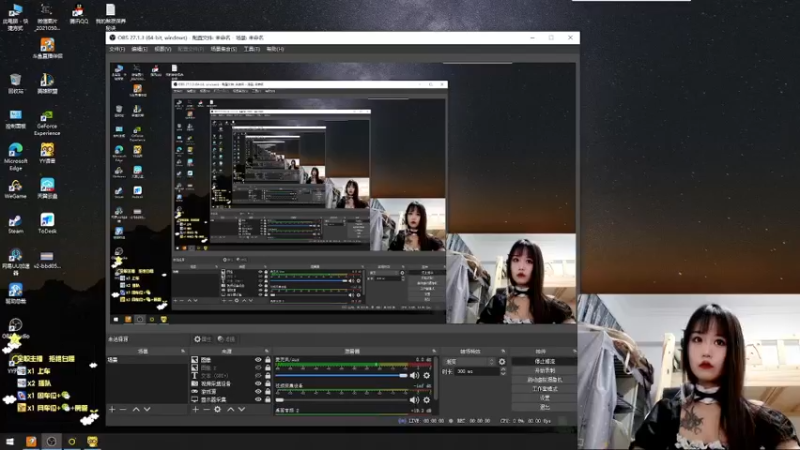Open transition properties gear icon

502,362
